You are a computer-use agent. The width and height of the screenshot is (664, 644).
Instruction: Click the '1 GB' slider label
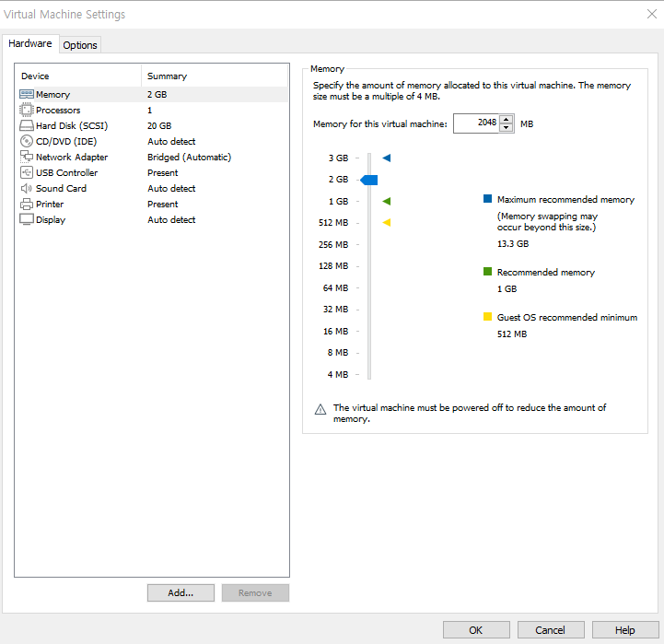[x=338, y=201]
